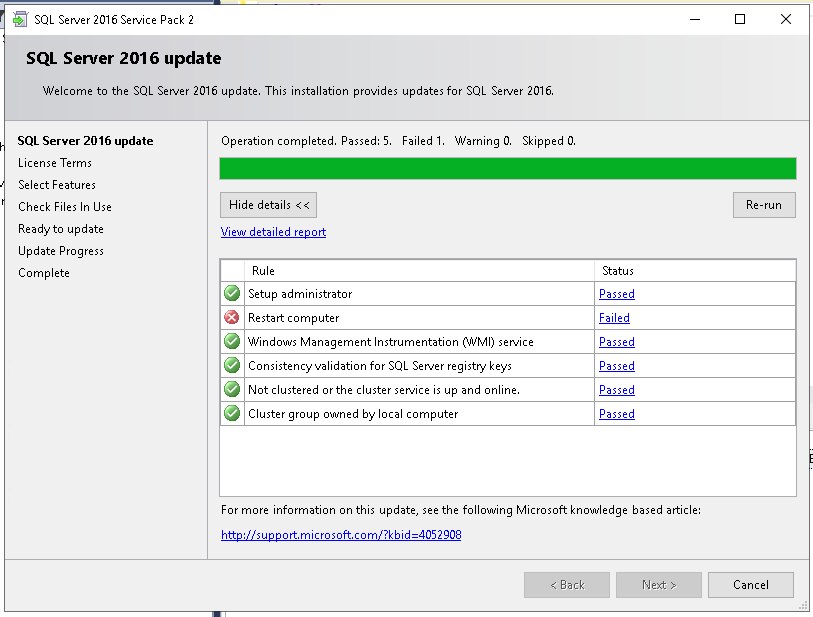Viewport: 813px width, 617px height.
Task: Open the Failed status for Restart computer
Action: tap(614, 318)
